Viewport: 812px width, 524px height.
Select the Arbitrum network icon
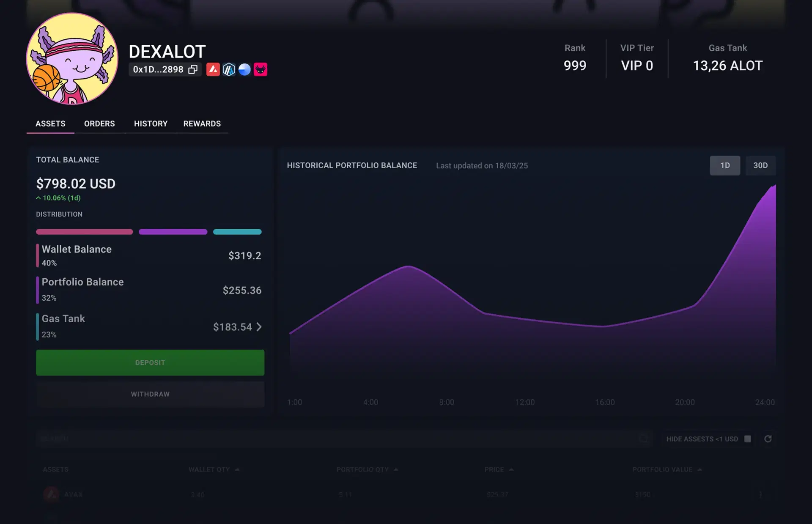point(229,69)
